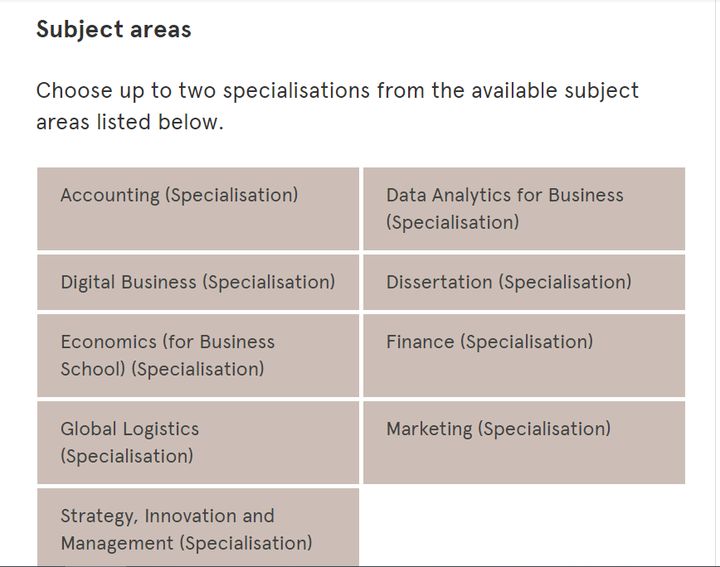The image size is (720, 567).
Task: Click 'Data Analytics for Business' text line
Action: click(505, 195)
